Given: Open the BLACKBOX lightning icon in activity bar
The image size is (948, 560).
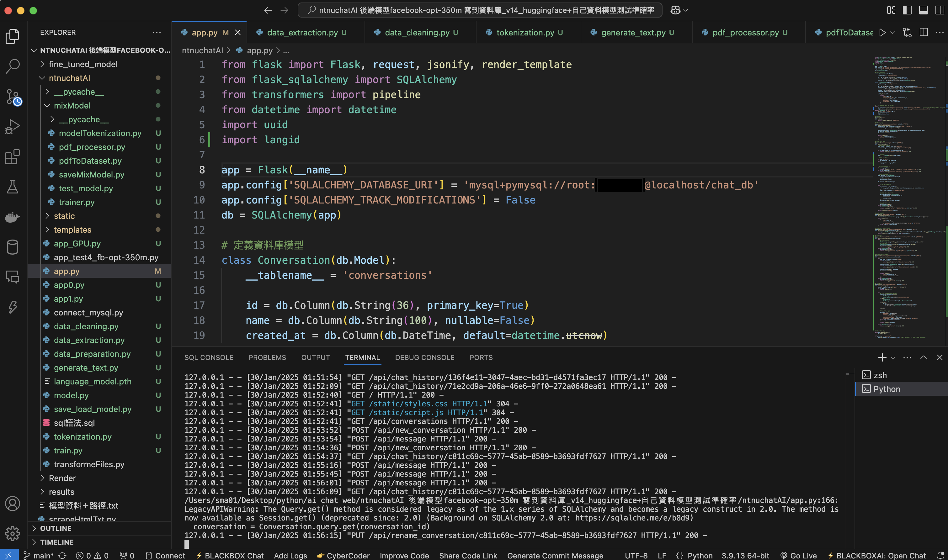Looking at the screenshot, I should (x=13, y=307).
